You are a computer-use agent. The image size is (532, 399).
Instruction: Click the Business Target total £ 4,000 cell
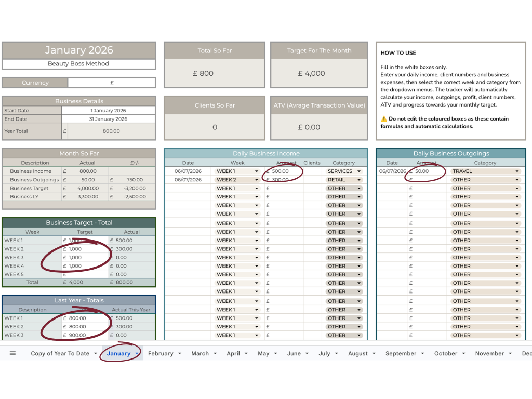(x=85, y=282)
